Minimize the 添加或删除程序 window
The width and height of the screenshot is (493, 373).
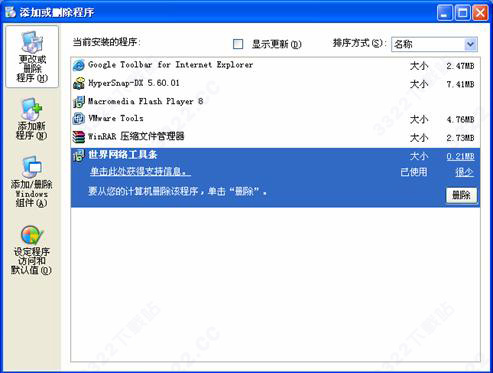pos(445,13)
